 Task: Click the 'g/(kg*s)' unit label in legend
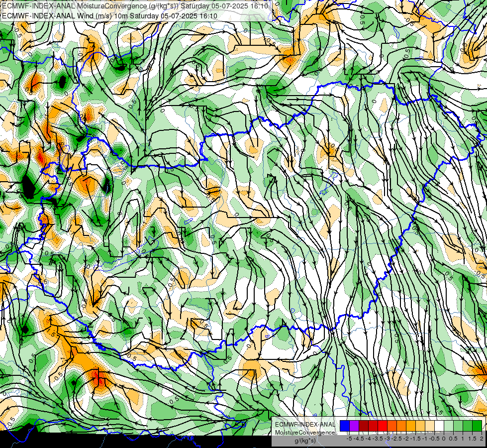(x=305, y=441)
